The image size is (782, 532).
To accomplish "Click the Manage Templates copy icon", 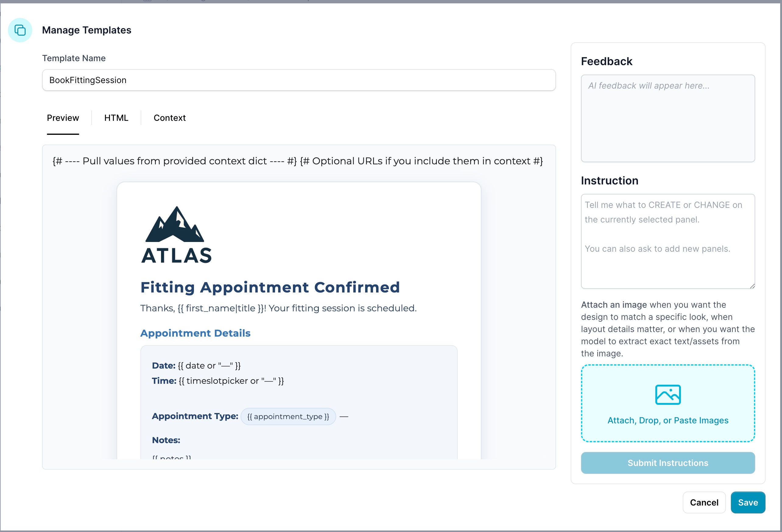I will [20, 30].
